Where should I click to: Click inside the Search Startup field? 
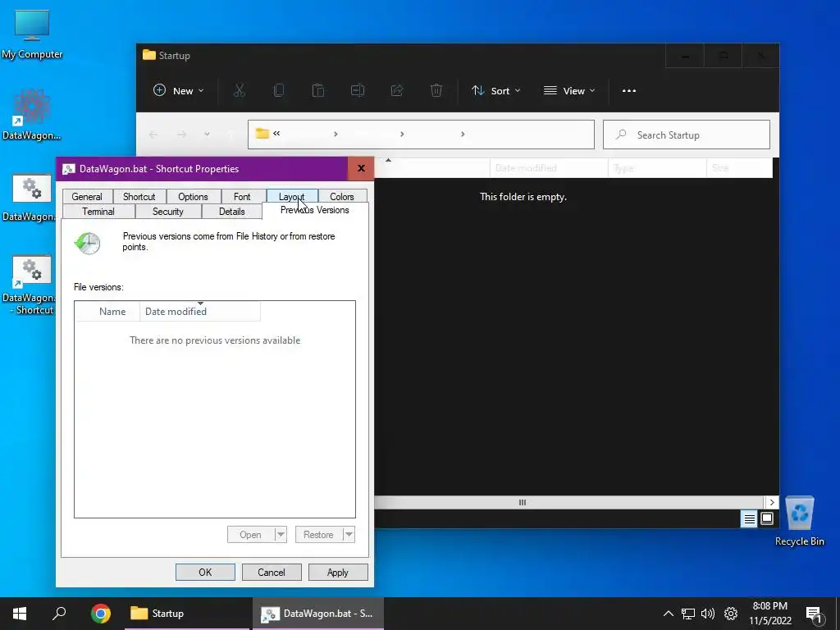[687, 135]
